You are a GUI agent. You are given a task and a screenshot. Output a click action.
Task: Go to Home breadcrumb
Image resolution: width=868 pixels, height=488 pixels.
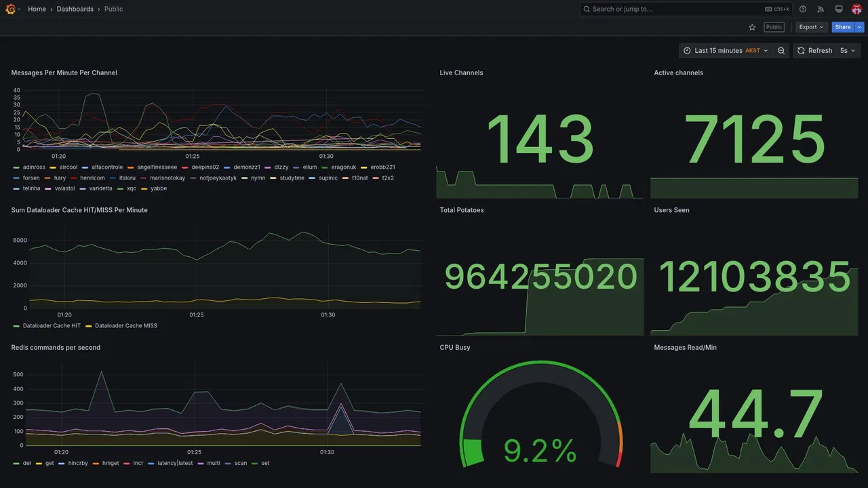tap(37, 9)
